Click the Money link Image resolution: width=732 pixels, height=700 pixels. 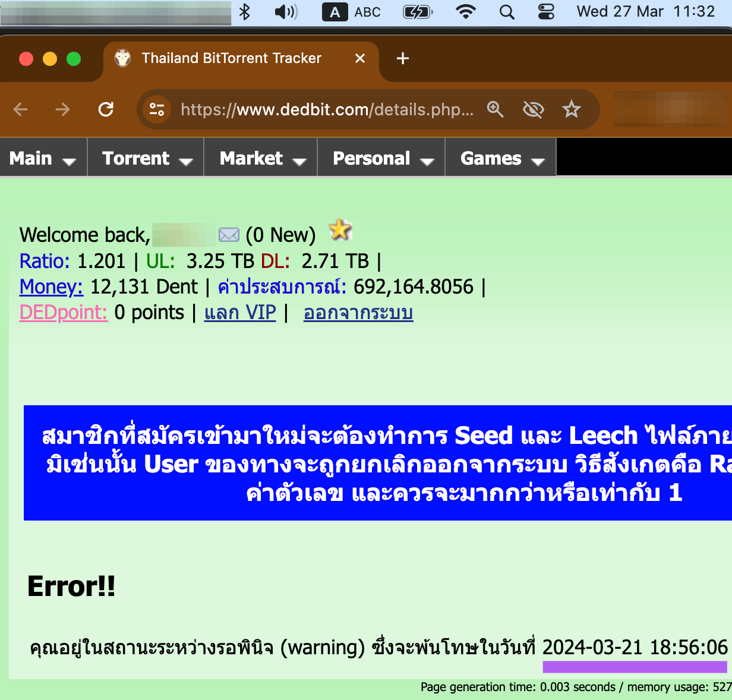[x=51, y=287]
